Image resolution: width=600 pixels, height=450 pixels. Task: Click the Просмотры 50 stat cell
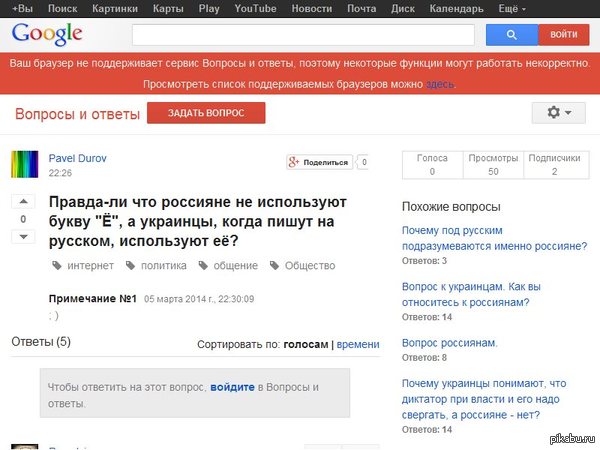point(493,165)
